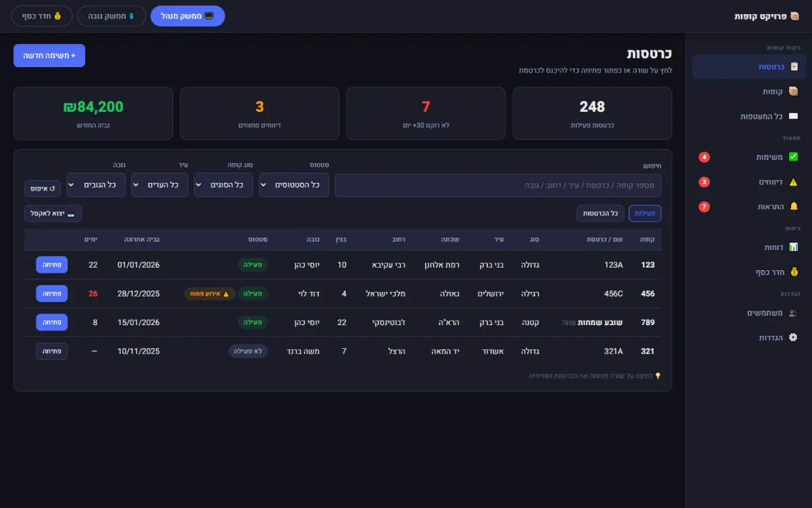Reset filters with the "איפוס" button
Image resolution: width=812 pixels, height=508 pixels.
coord(43,188)
